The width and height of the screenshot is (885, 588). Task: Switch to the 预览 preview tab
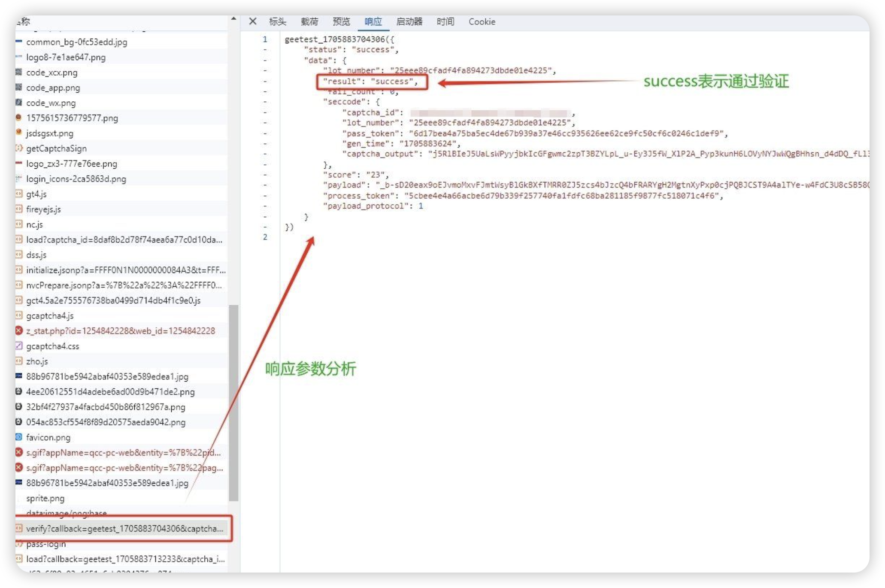pyautogui.click(x=341, y=21)
